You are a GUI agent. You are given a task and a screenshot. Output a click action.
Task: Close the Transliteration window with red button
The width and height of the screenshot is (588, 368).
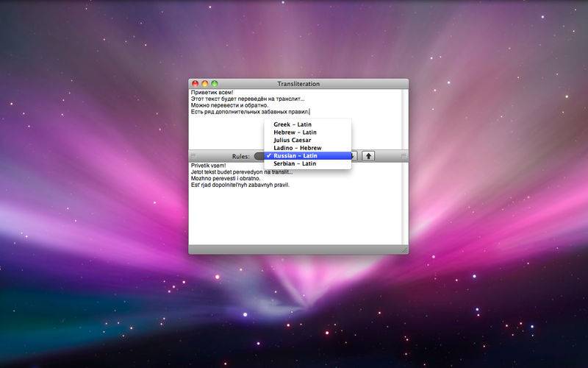195,84
